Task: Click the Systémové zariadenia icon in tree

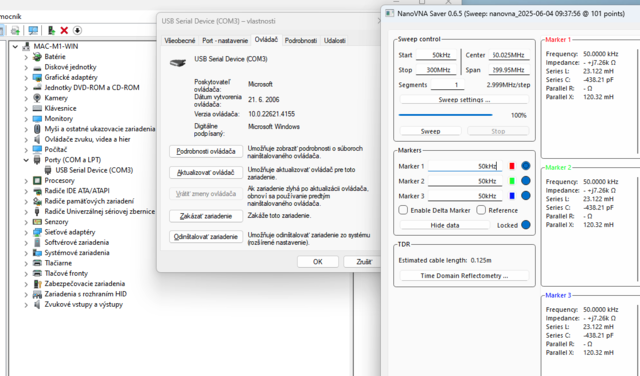Action: tap(37, 253)
